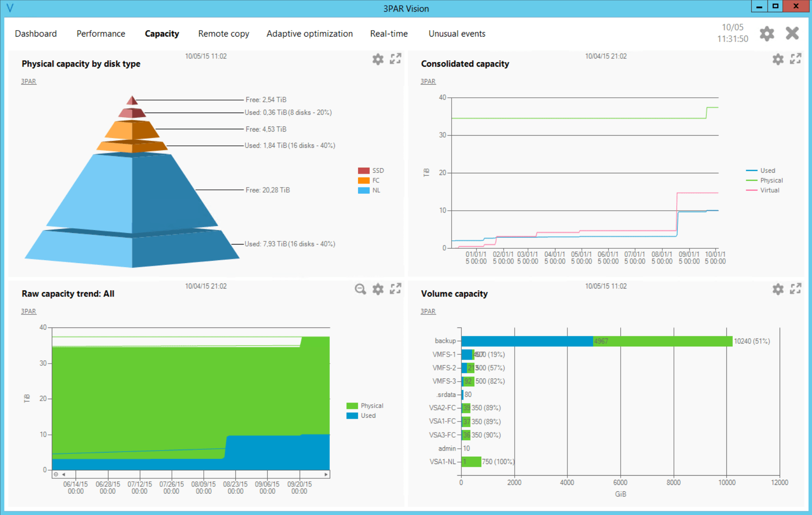This screenshot has width=812, height=515.
Task: Expand Raw capacity trend panel fullscreen
Action: pyautogui.click(x=396, y=289)
